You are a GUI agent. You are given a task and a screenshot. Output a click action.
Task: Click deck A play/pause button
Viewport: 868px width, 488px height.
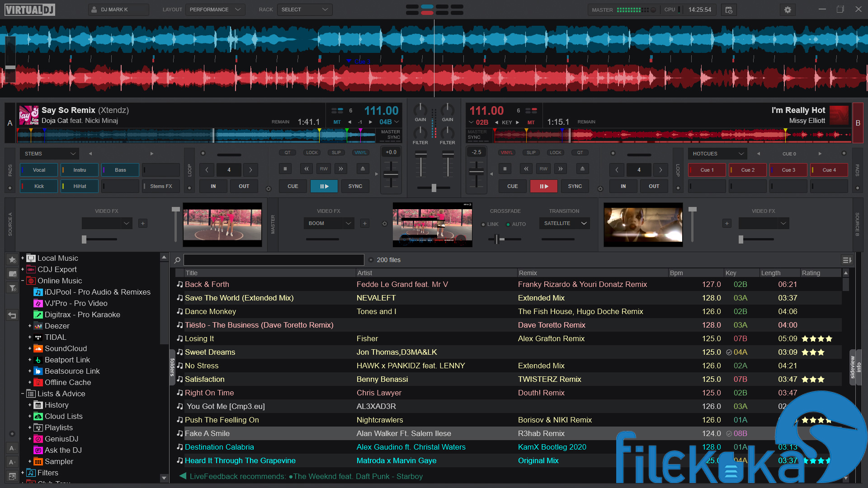pyautogui.click(x=324, y=186)
